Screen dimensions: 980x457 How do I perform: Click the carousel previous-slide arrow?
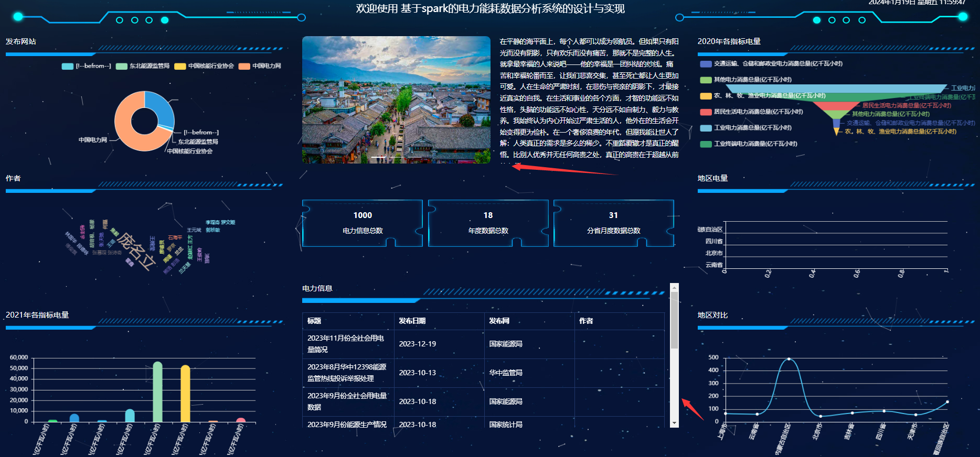pyautogui.click(x=318, y=100)
